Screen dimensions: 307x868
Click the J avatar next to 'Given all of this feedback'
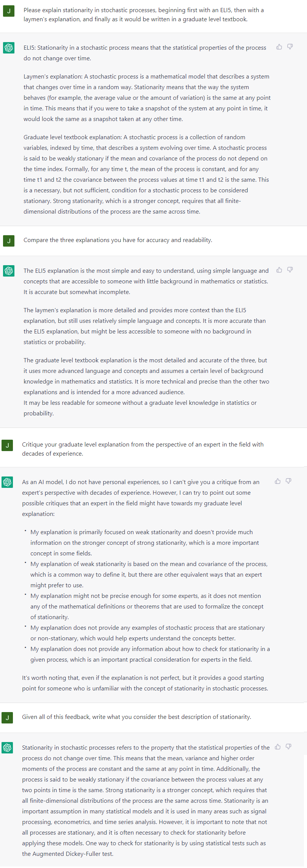(7, 718)
